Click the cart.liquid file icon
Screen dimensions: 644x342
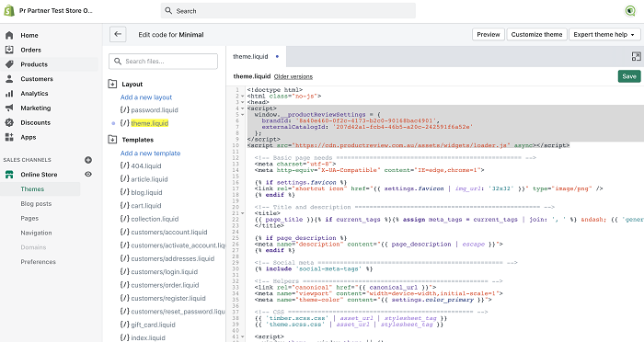coord(125,205)
